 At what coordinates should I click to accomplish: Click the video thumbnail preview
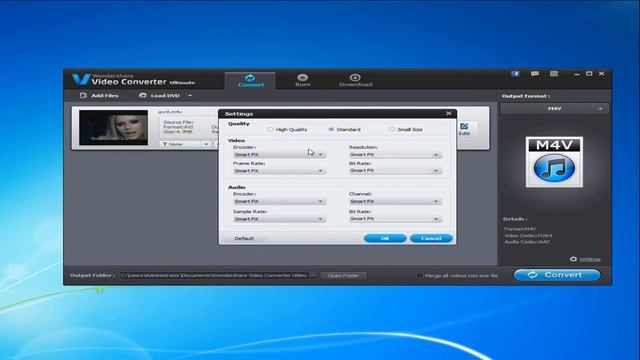(113, 127)
